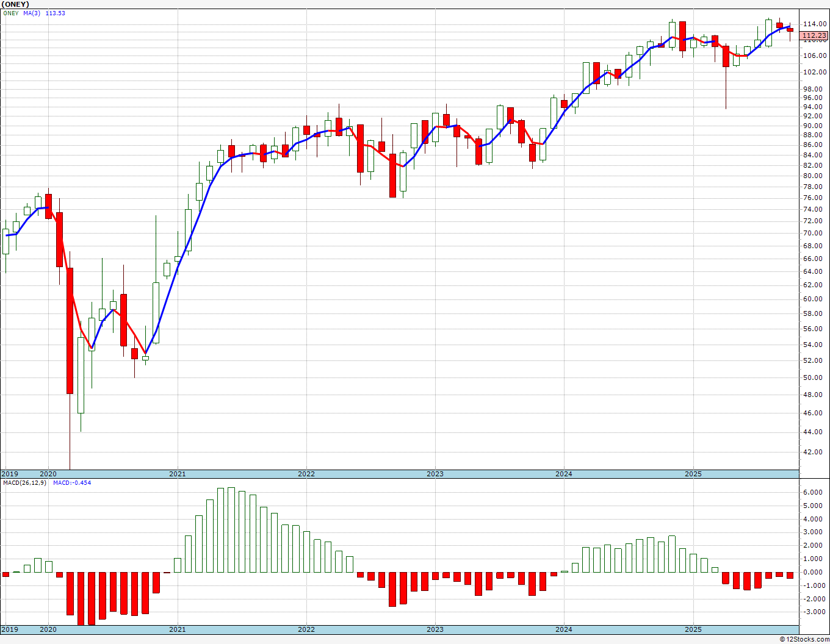Click 2024 on the price chart time axis

564,474
